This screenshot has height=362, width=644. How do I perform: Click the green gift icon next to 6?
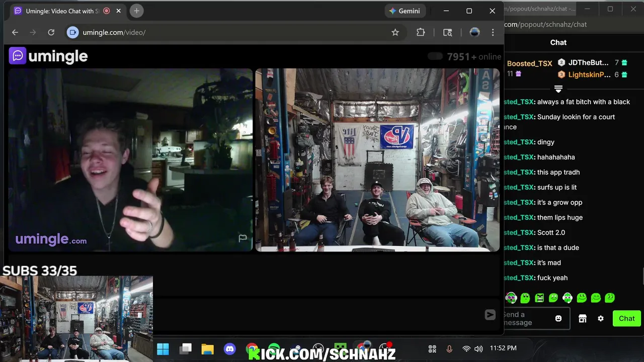[624, 75]
